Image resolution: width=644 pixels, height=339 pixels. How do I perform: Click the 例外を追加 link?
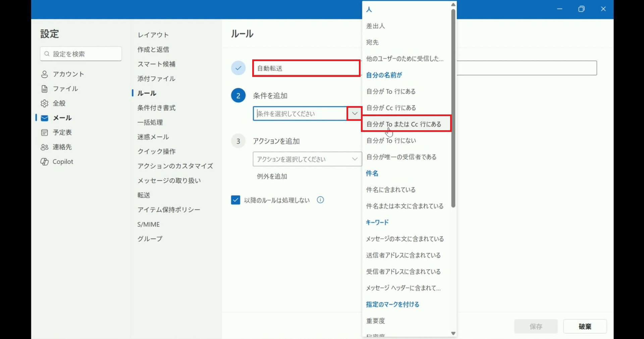point(272,177)
